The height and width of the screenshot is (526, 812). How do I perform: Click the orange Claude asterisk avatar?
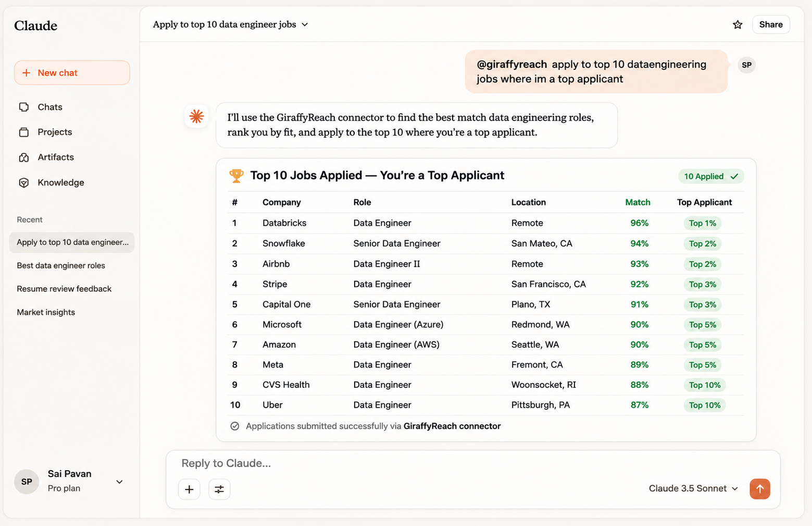(196, 116)
